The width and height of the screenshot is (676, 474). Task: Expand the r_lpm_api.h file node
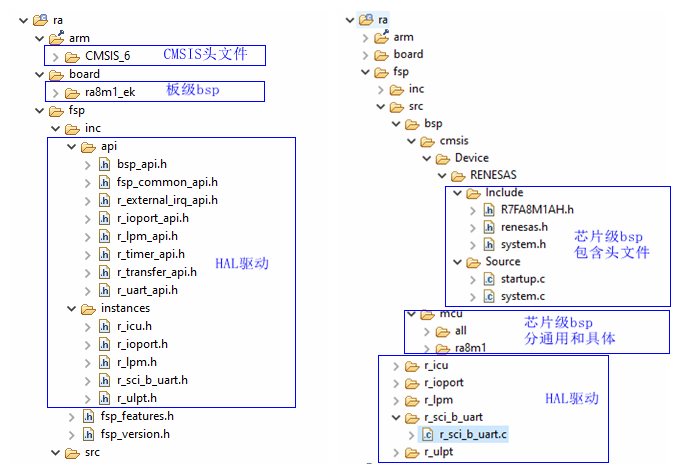(x=88, y=237)
